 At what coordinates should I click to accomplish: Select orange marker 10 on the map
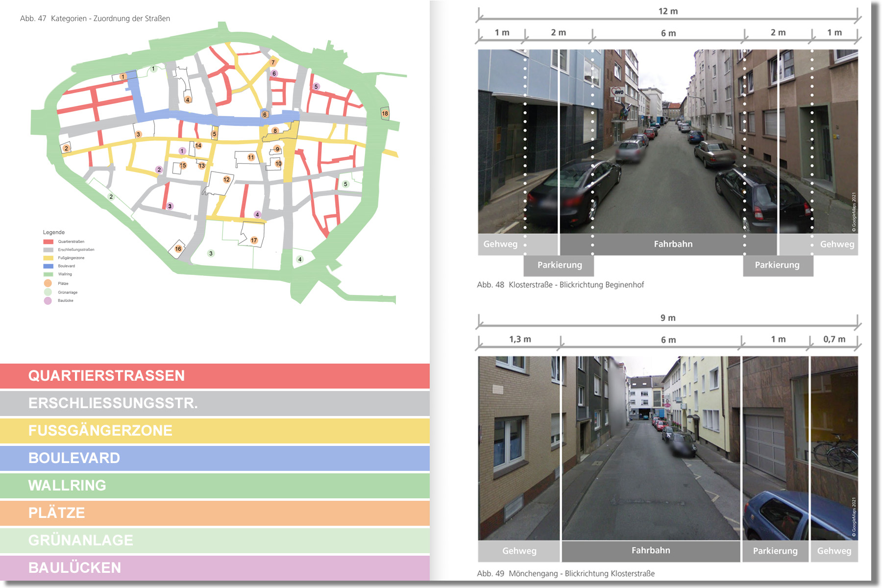278,164
